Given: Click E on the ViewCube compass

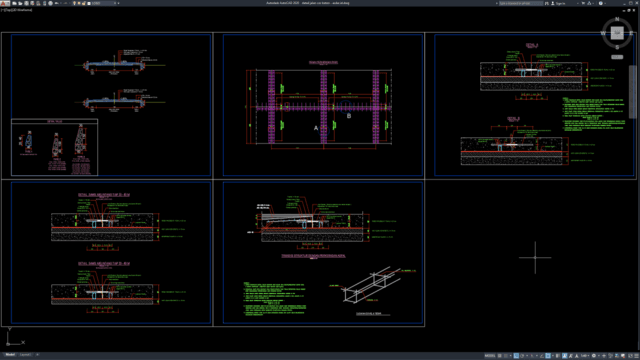Looking at the screenshot, I should 631,33.
